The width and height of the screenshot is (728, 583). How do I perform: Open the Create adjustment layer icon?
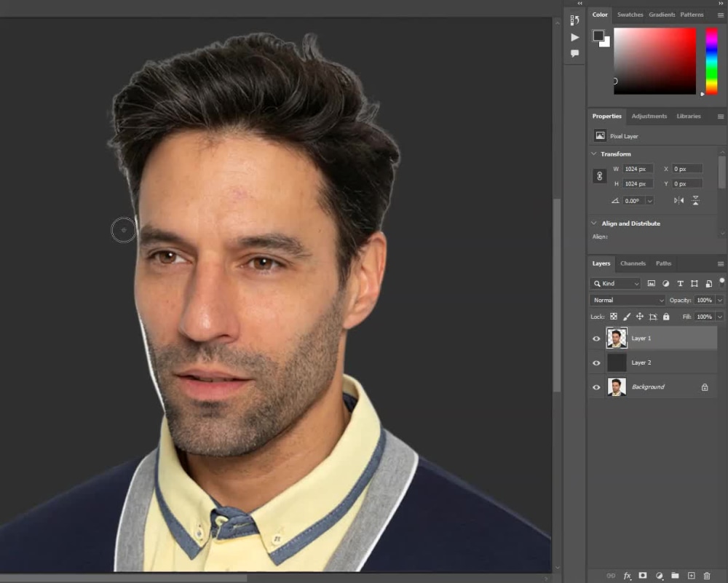click(660, 576)
